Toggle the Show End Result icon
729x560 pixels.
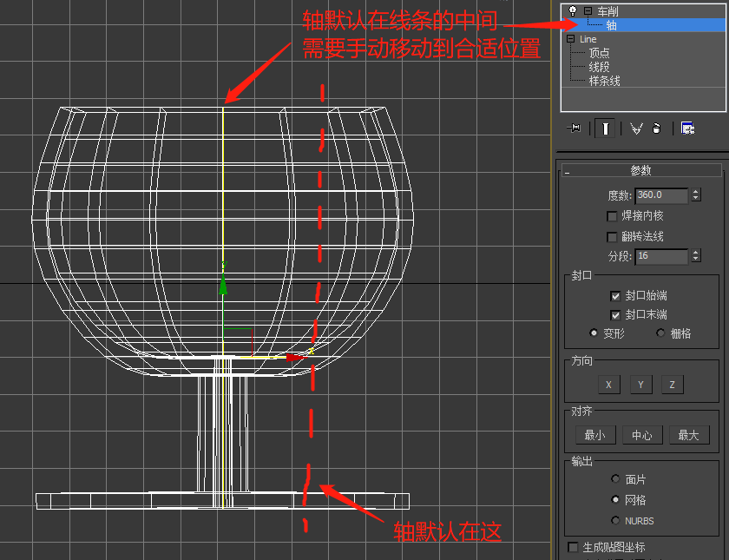click(x=606, y=128)
